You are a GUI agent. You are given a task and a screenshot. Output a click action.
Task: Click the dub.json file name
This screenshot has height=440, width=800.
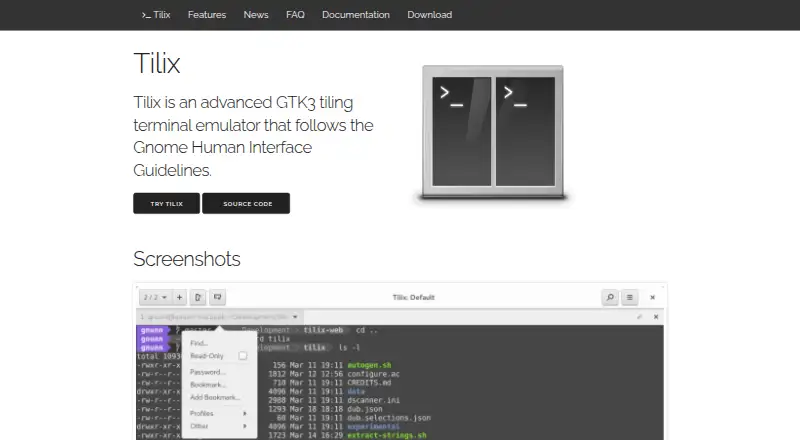365,409
